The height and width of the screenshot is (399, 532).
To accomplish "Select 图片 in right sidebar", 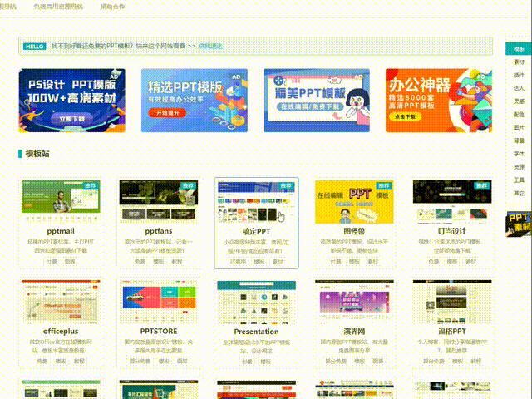I will 519,127.
